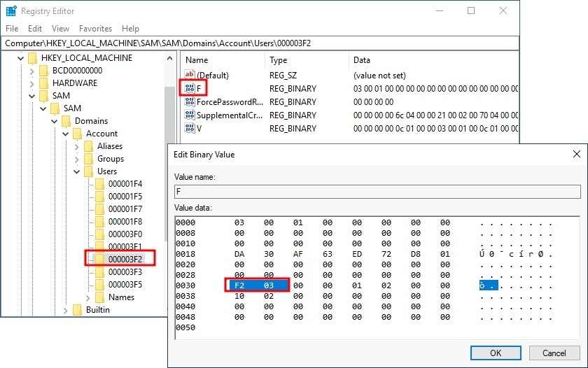
Task: Click the HARDWARE key folder icon
Action: point(43,83)
